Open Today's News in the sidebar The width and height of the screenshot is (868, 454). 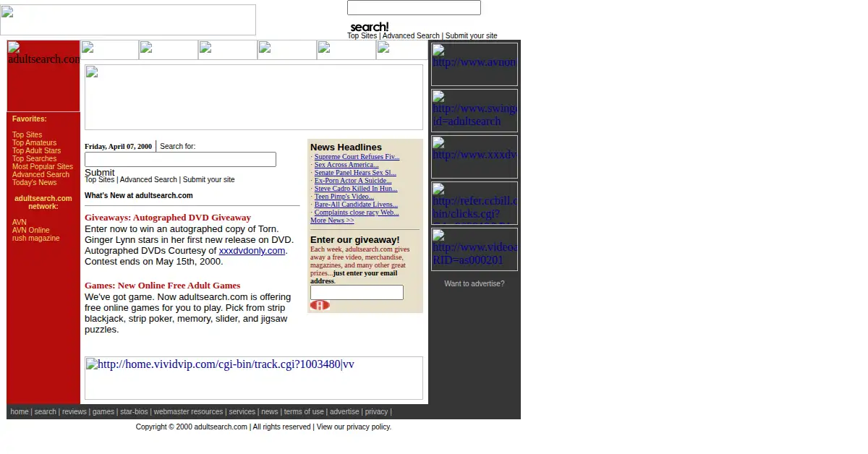click(x=34, y=182)
